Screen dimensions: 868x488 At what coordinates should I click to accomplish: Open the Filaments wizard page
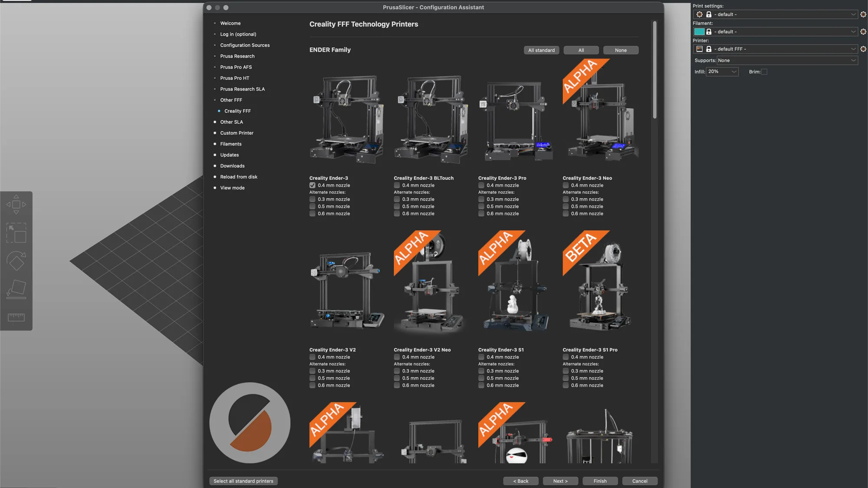230,144
